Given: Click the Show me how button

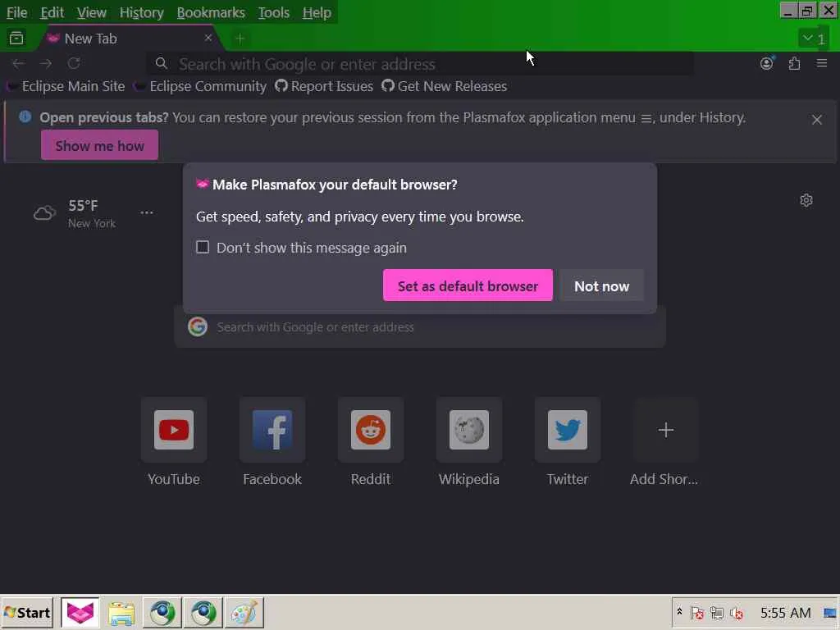Looking at the screenshot, I should pos(99,145).
